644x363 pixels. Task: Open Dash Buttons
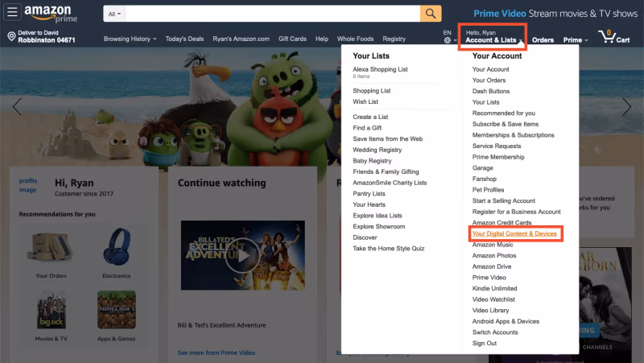point(491,91)
